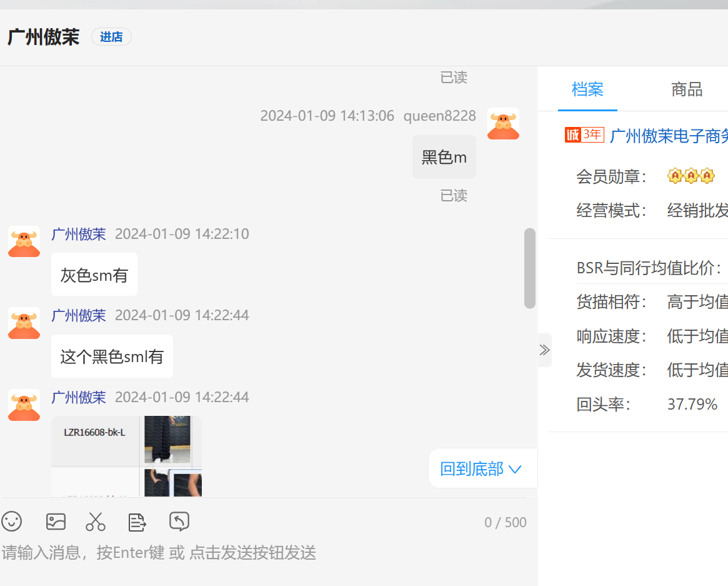The image size is (728, 586).
Task: Click avatar beside 这个黑色sml有 message
Action: point(24,323)
